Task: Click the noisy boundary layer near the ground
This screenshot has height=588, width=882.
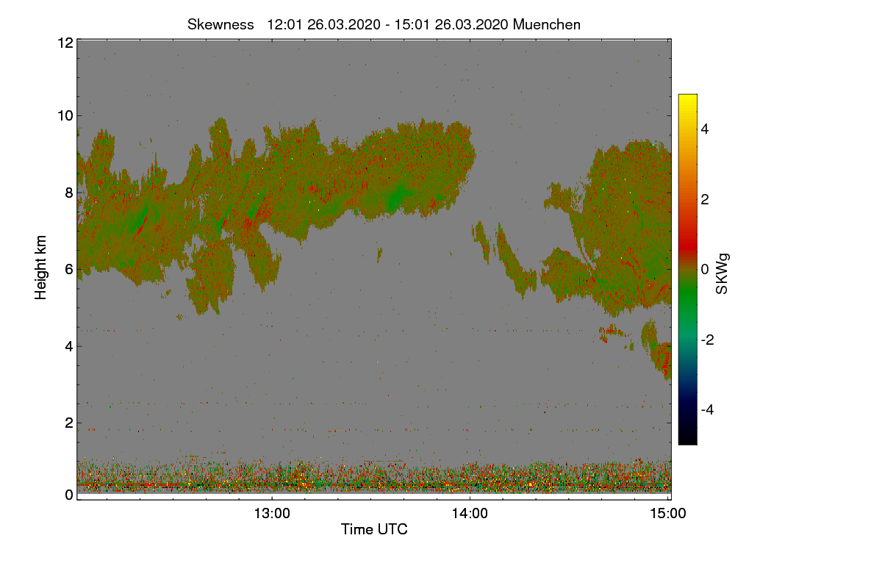Action: tap(374, 476)
